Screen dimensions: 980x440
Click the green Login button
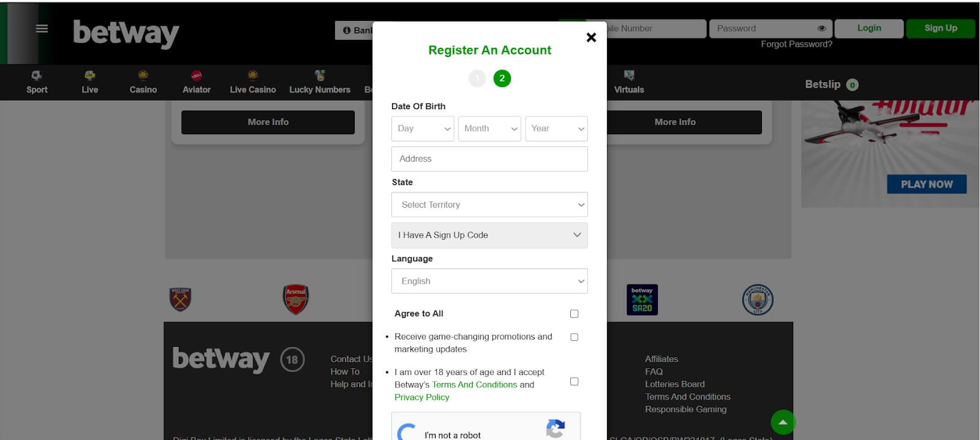[x=869, y=28]
